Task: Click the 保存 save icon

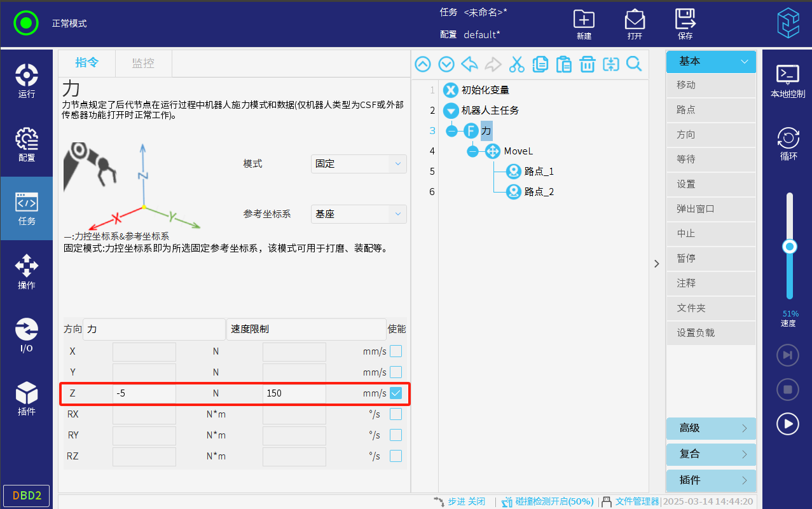Action: pos(685,24)
